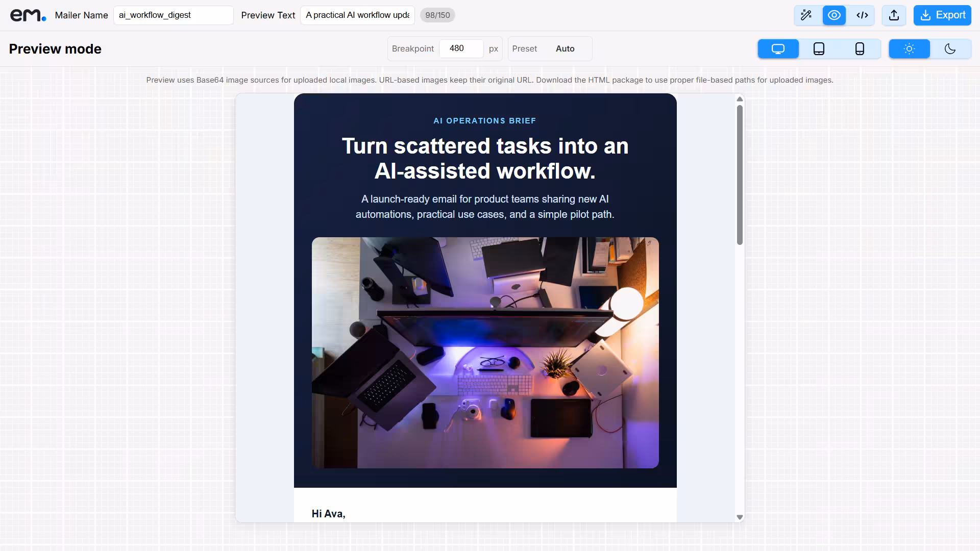Click the em logo in the header
The width and height of the screenshot is (980, 551).
pos(28,15)
